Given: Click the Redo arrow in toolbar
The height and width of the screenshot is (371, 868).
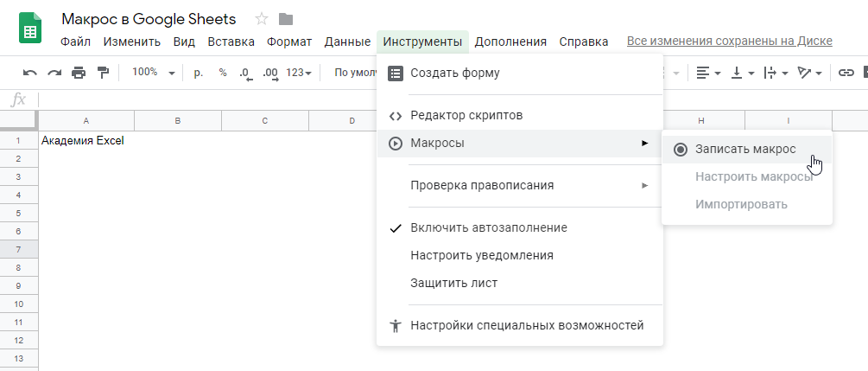Looking at the screenshot, I should [54, 74].
